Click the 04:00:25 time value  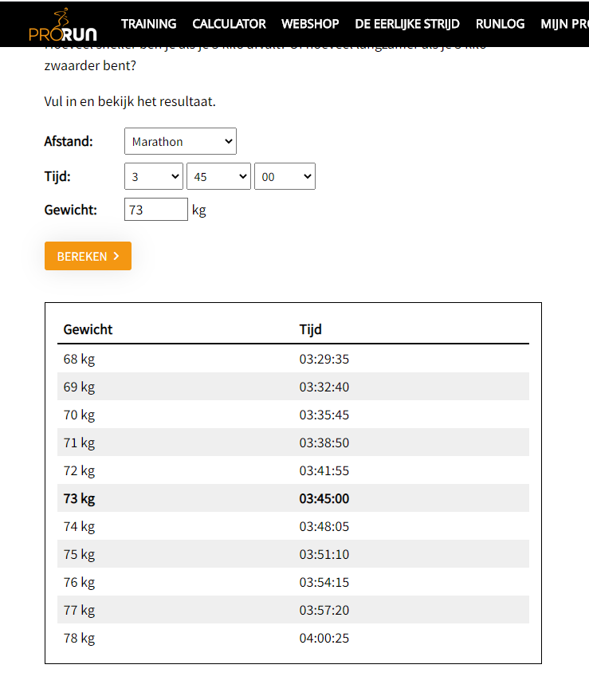pos(324,638)
